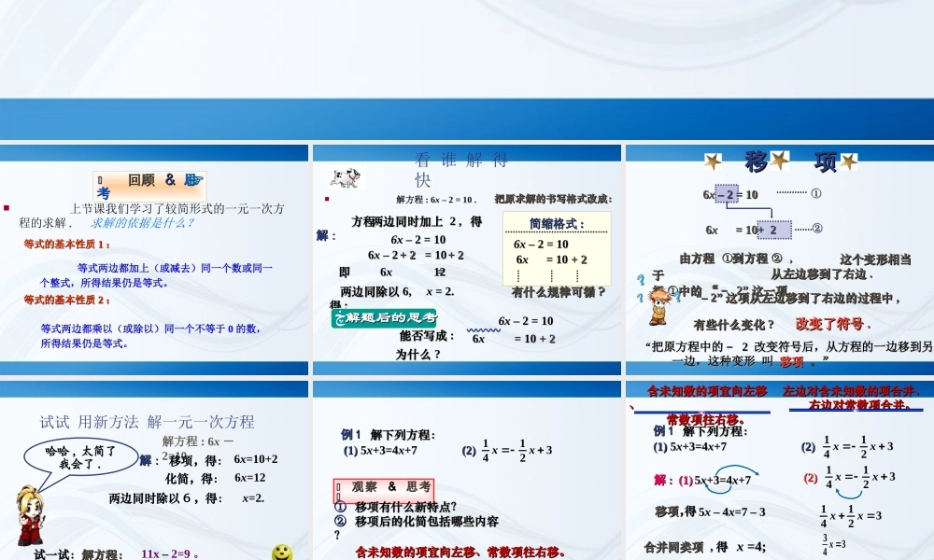The image size is (934, 560).
Task: Click the green banner 解题后的思考
Action: [x=385, y=317]
